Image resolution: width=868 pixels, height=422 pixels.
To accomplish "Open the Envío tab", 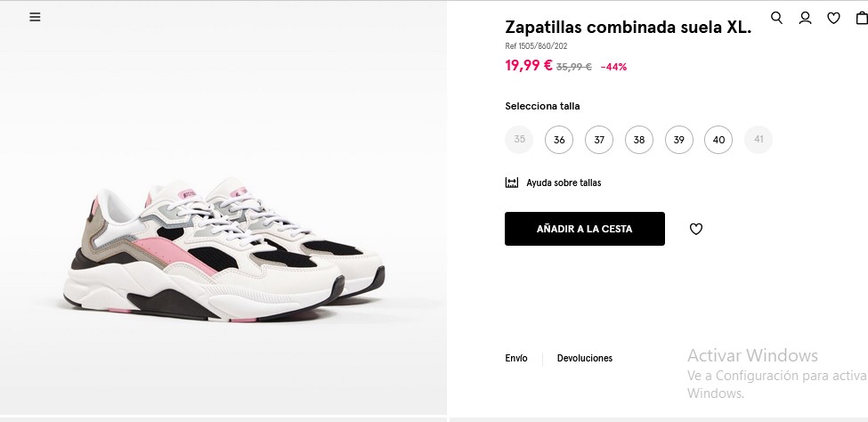I will (x=516, y=358).
